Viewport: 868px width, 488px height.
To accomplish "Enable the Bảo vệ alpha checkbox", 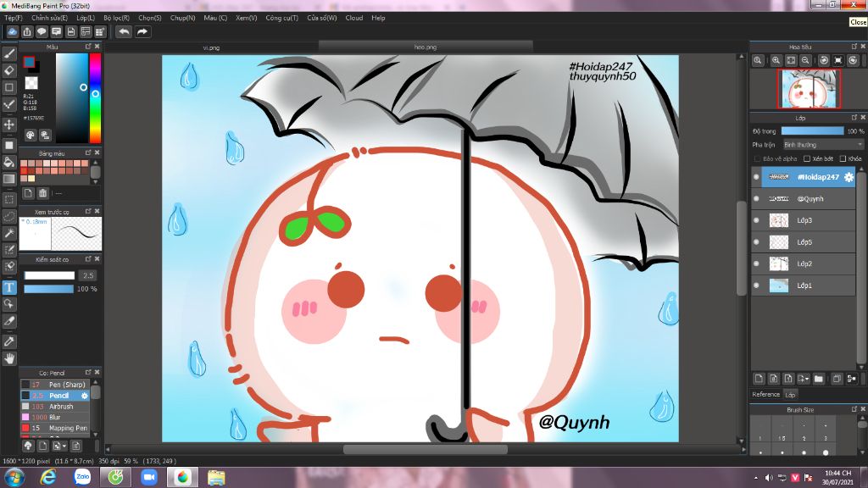I will (x=757, y=158).
